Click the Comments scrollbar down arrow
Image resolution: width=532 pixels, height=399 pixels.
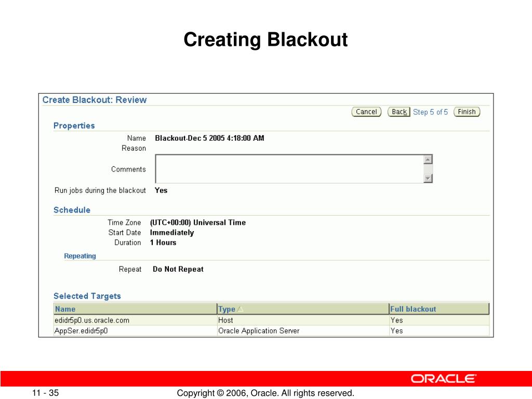pyautogui.click(x=428, y=178)
